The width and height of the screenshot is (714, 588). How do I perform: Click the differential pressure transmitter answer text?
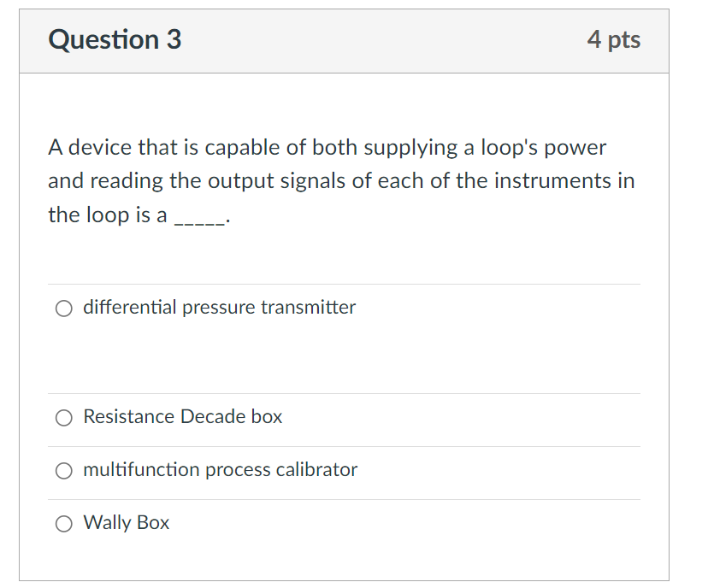coord(219,308)
